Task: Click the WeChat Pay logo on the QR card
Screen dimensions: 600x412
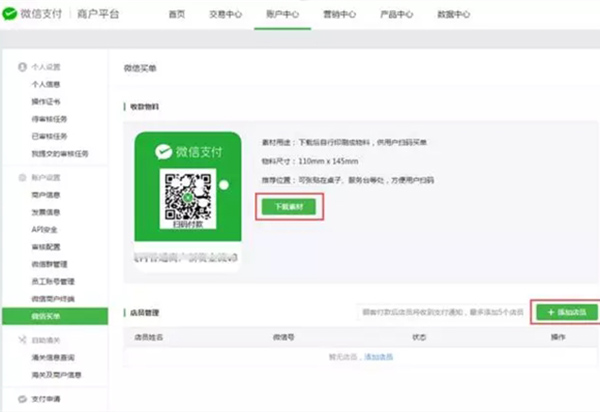Action: (x=163, y=152)
